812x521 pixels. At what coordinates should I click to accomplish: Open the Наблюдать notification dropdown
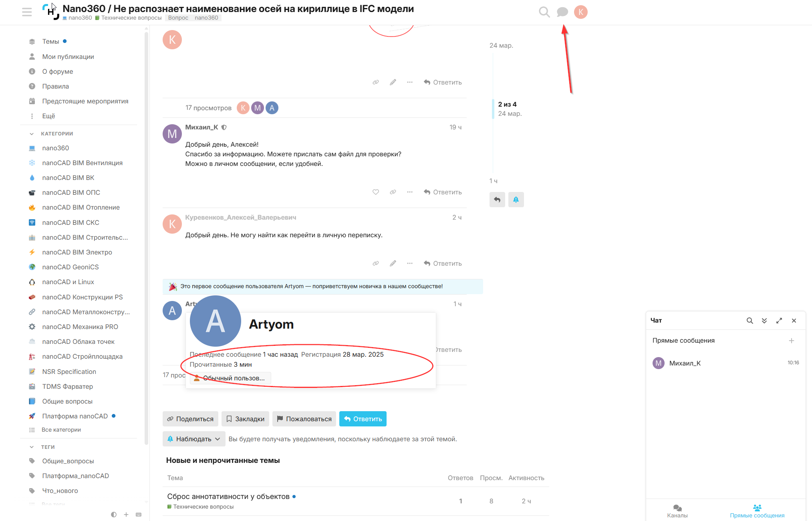click(194, 439)
